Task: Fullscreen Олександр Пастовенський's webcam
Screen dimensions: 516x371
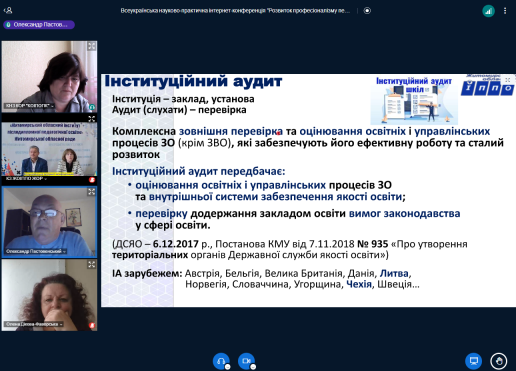Action: [x=91, y=192]
